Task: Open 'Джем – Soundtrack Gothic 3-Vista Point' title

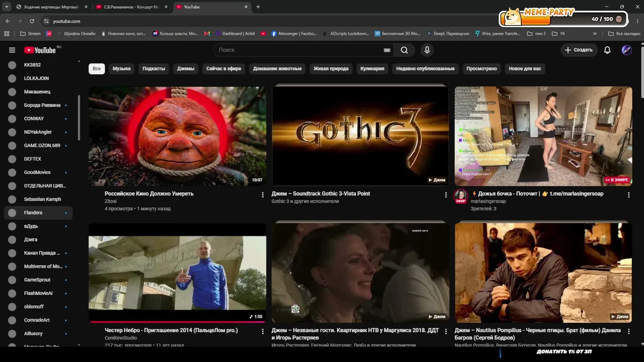Action: pyautogui.click(x=321, y=194)
